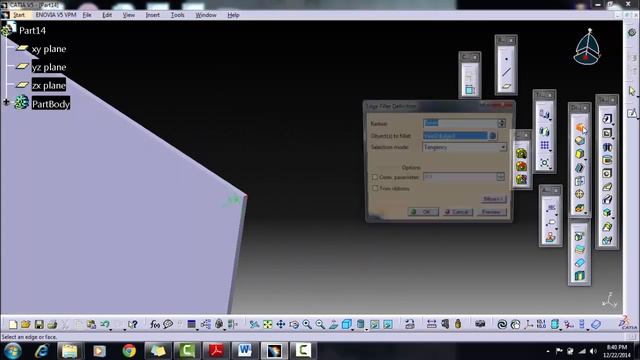
Task: Select the Pan tool icon
Action: pyautogui.click(x=281, y=324)
